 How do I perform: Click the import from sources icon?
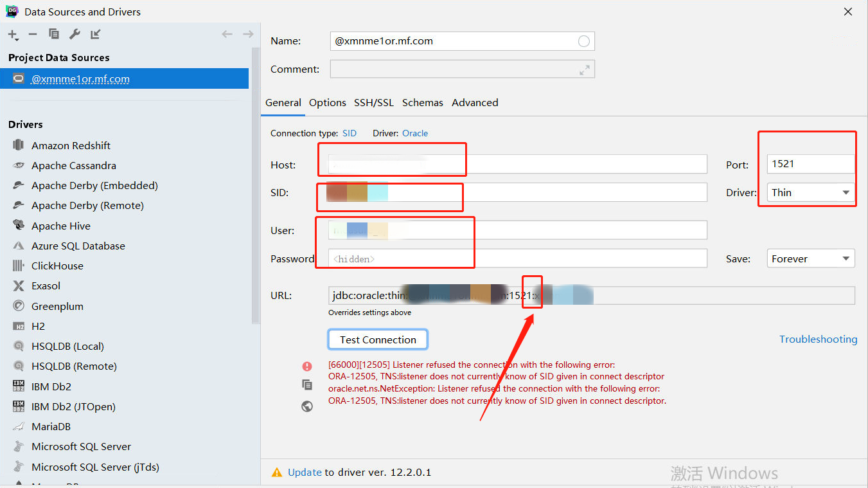pos(94,33)
